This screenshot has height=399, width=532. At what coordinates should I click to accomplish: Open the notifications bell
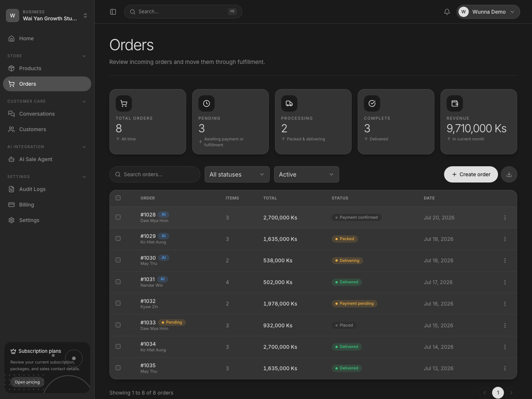coord(447,12)
